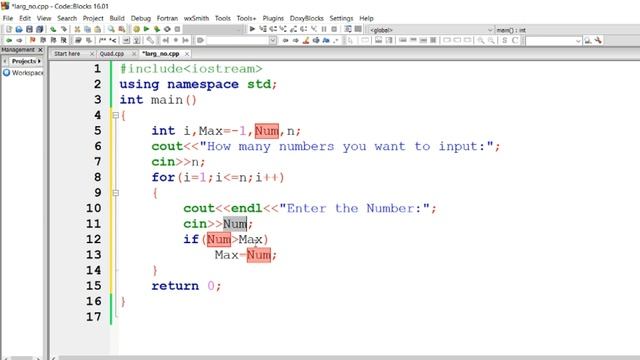Switch to the Quad.cpp tab
This screenshot has height=360, width=640.
pos(112,54)
